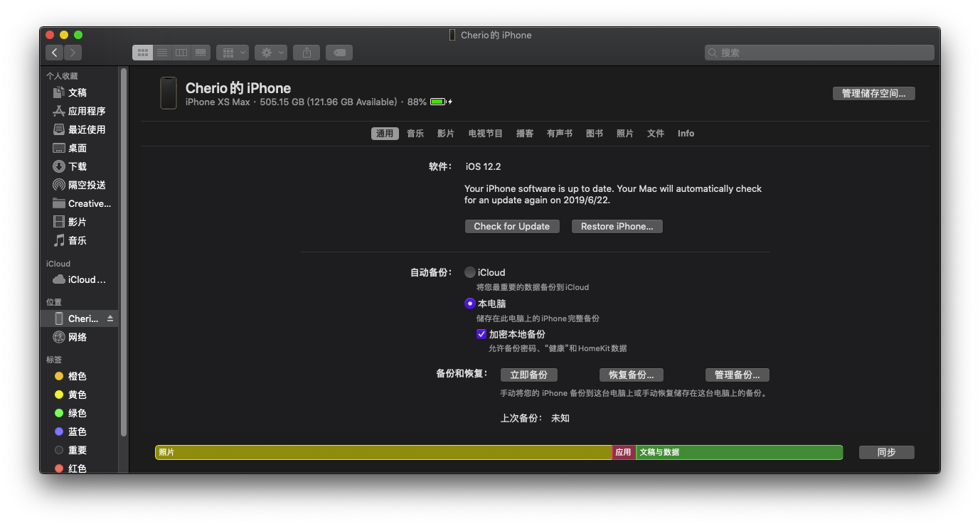The width and height of the screenshot is (980, 526).
Task: Click the 立即备份 button
Action: pyautogui.click(x=528, y=375)
